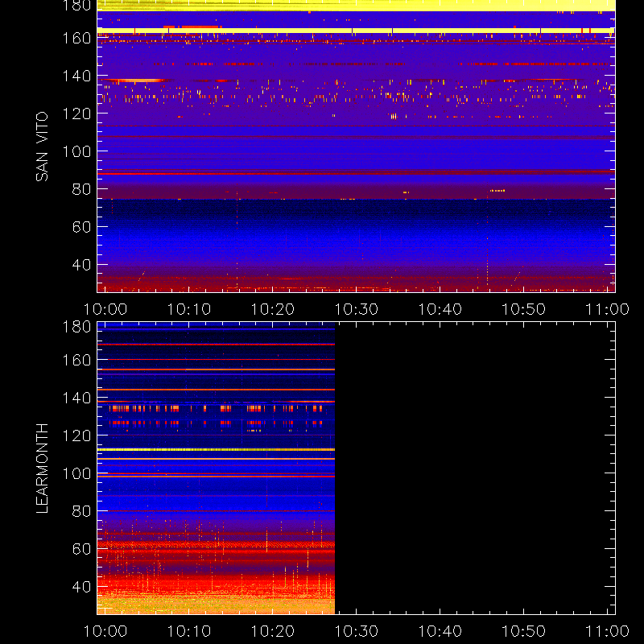Select the 160 frequency label on Learmonth plot
Screen dimensions: 644x644
(x=76, y=360)
